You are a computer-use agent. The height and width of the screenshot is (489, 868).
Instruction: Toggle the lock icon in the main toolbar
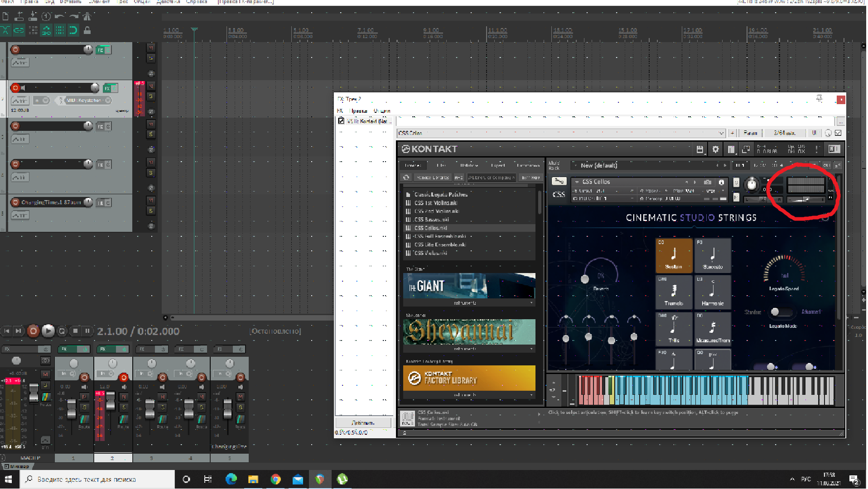tap(87, 30)
